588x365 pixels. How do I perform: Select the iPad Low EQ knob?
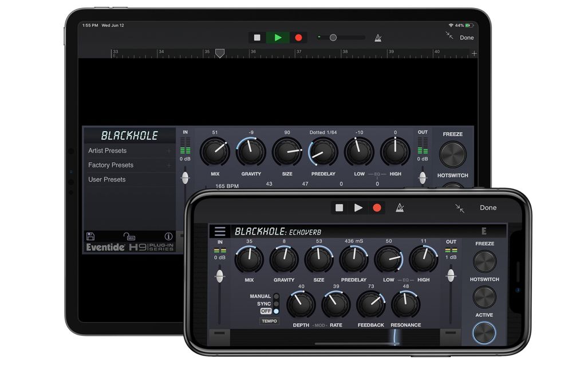[359, 152]
